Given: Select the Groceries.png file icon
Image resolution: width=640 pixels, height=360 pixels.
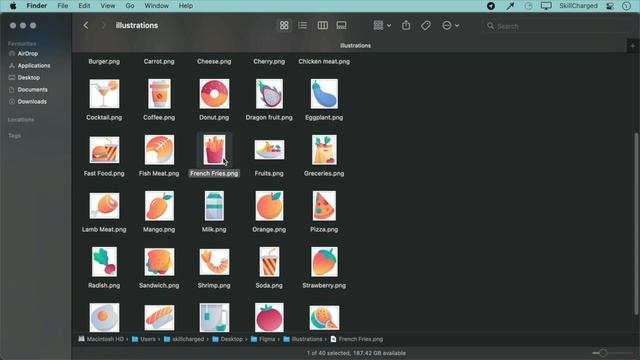Looking at the screenshot, I should click(x=324, y=150).
